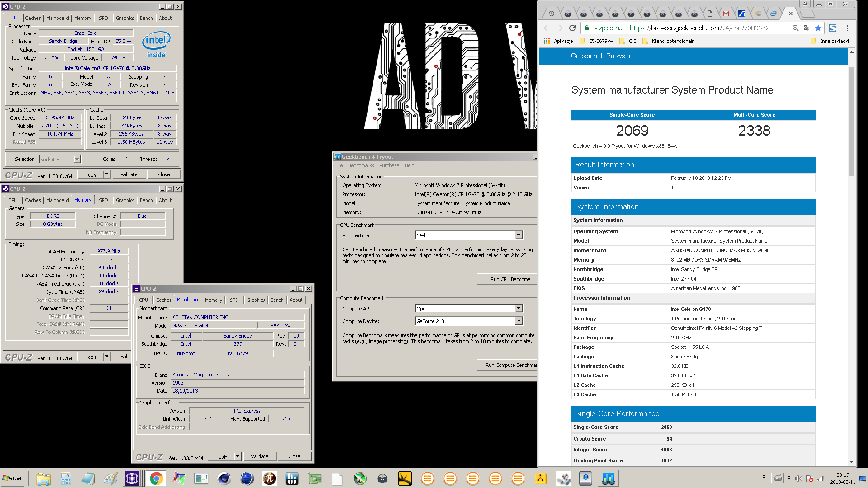Close the active Geekbench browser tab

pyautogui.click(x=790, y=14)
